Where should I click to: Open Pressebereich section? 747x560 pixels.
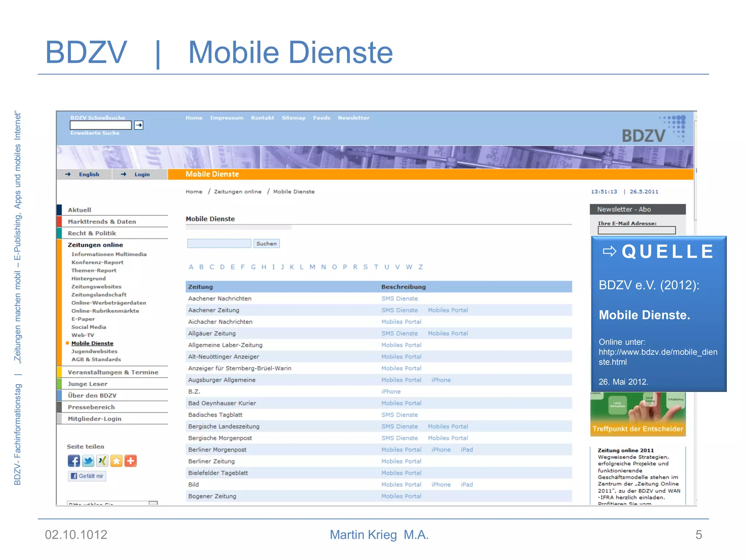pos(91,407)
